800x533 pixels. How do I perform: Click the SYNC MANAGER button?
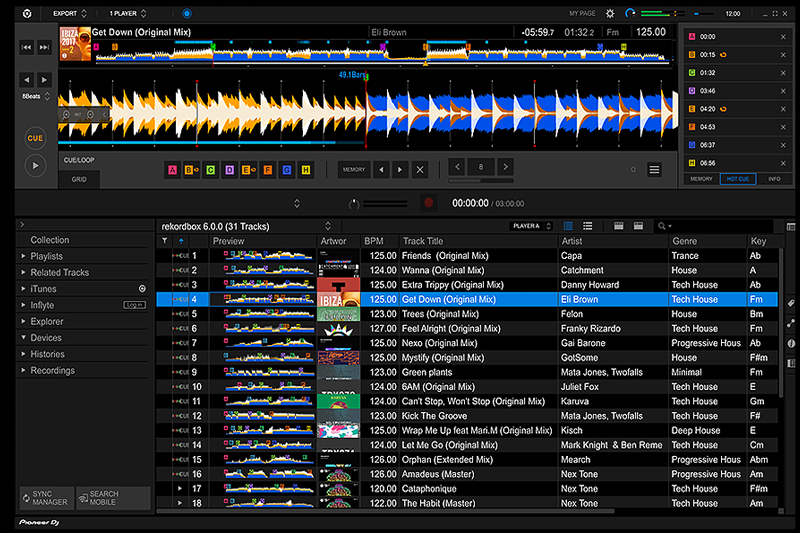[x=46, y=497]
